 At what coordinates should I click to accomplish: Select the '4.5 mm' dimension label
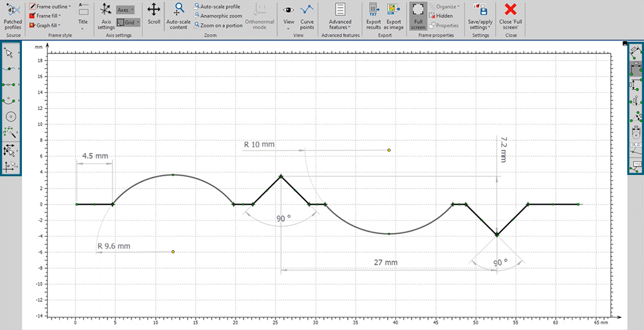click(x=95, y=156)
